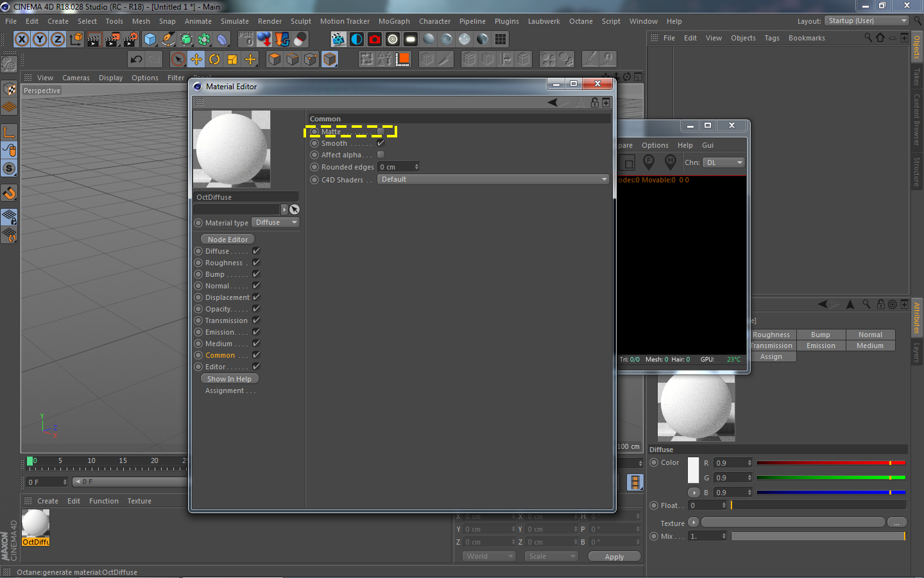Open the Simulate menu
The height and width of the screenshot is (578, 924).
pos(235,21)
